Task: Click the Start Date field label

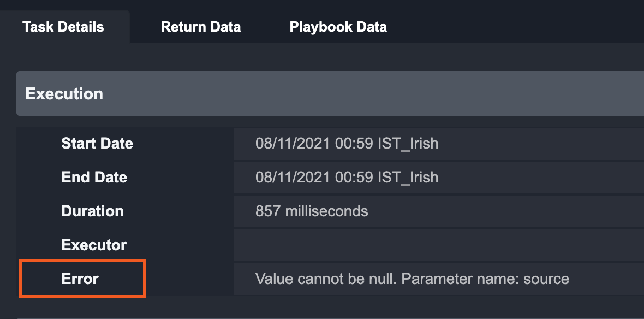Action: [x=97, y=144]
